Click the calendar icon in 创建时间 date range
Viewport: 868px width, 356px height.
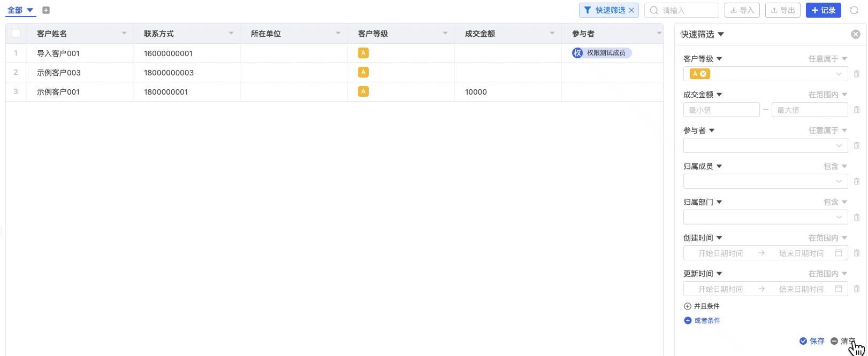click(x=839, y=253)
